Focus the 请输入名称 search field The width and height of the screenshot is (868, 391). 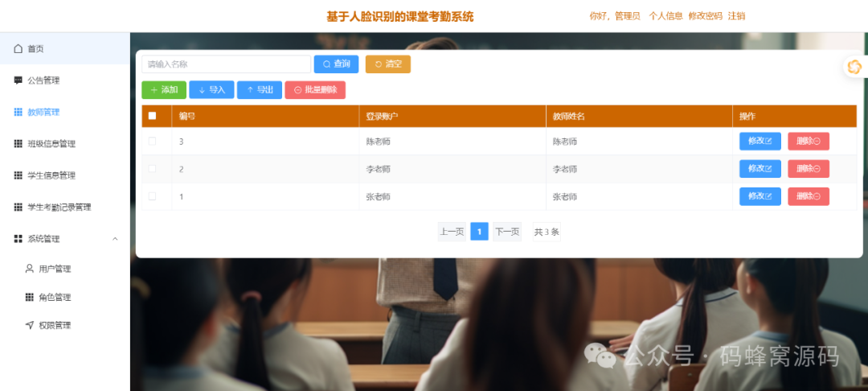226,64
